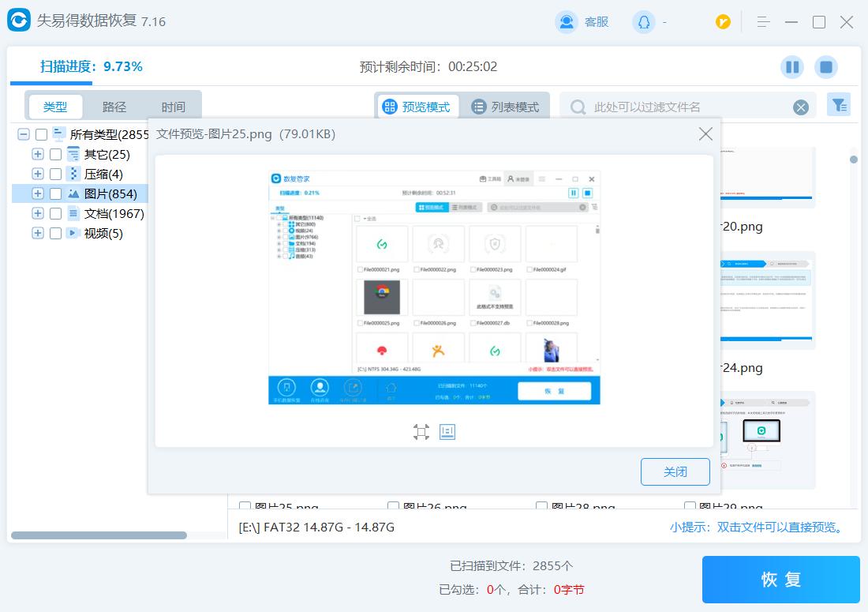
Task: Check the 图片(854) checkbox
Action: click(55, 193)
